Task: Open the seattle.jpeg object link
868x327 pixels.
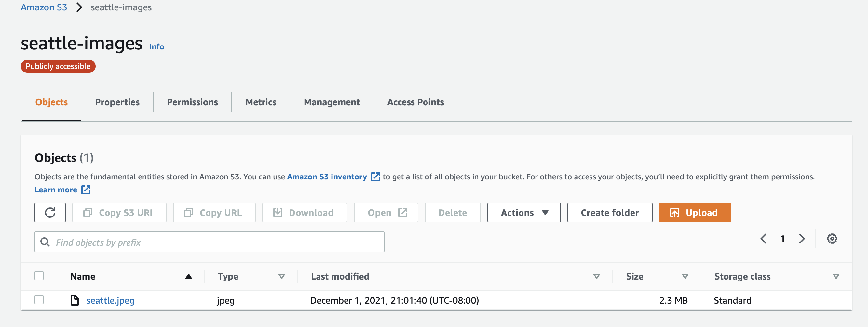Action: pos(110,300)
